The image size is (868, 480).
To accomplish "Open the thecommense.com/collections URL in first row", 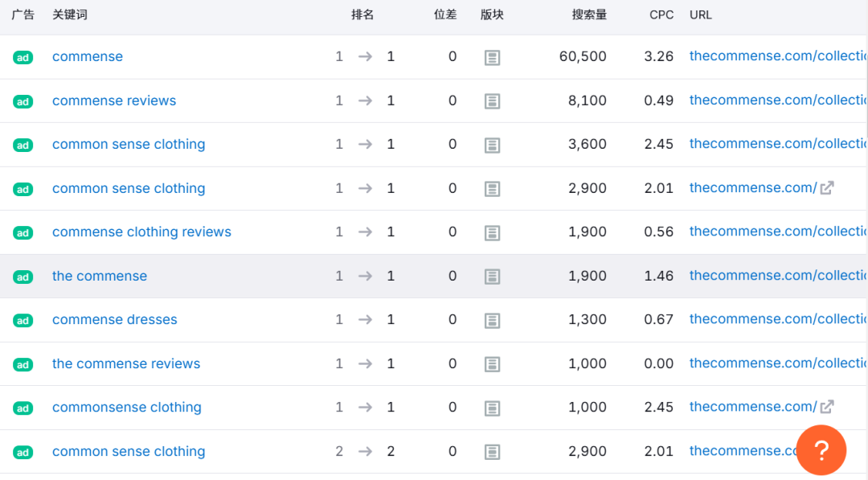I will 772,55.
